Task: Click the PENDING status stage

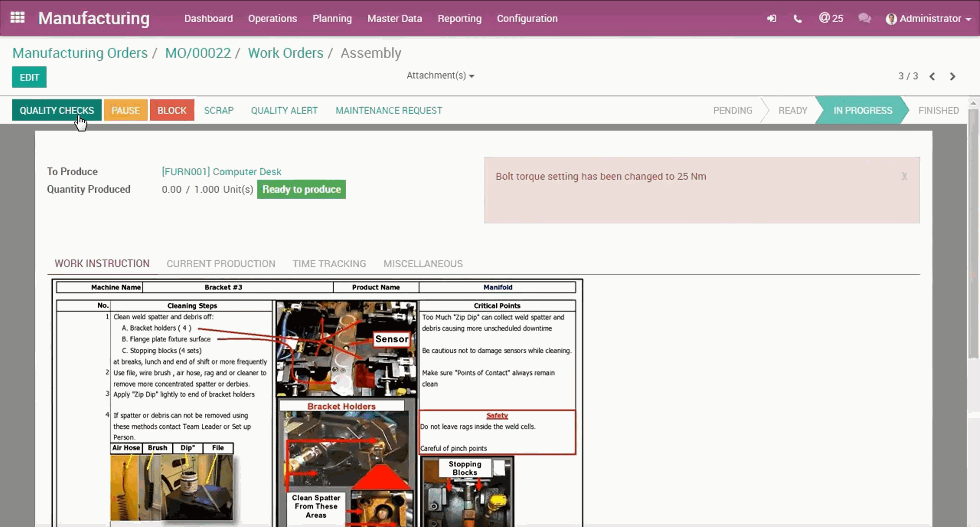Action: [x=733, y=110]
